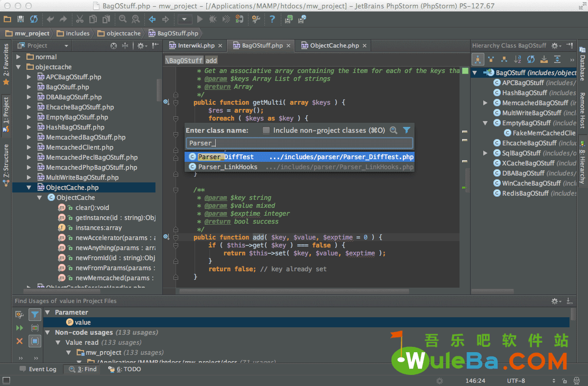Click the Undo arrow toolbar icon
The width and height of the screenshot is (588, 386).
pyautogui.click(x=50, y=19)
